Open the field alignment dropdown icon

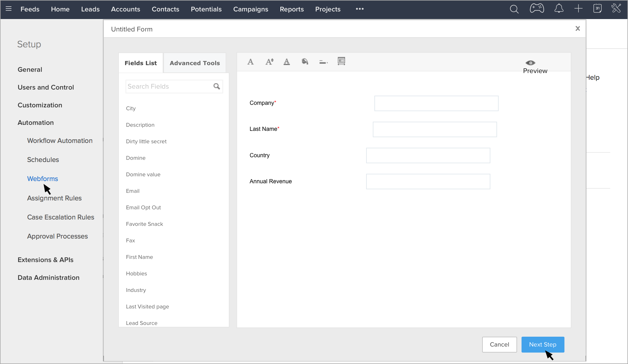pyautogui.click(x=323, y=62)
